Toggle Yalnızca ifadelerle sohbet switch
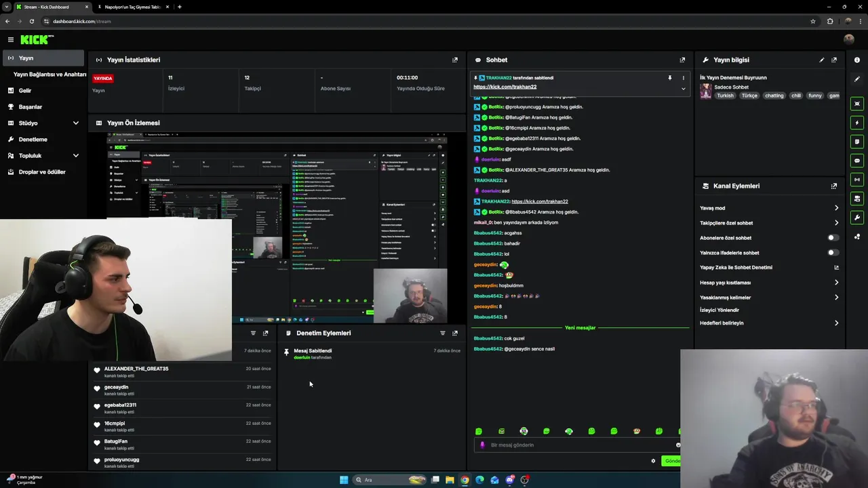This screenshot has width=868, height=488. 833,253
